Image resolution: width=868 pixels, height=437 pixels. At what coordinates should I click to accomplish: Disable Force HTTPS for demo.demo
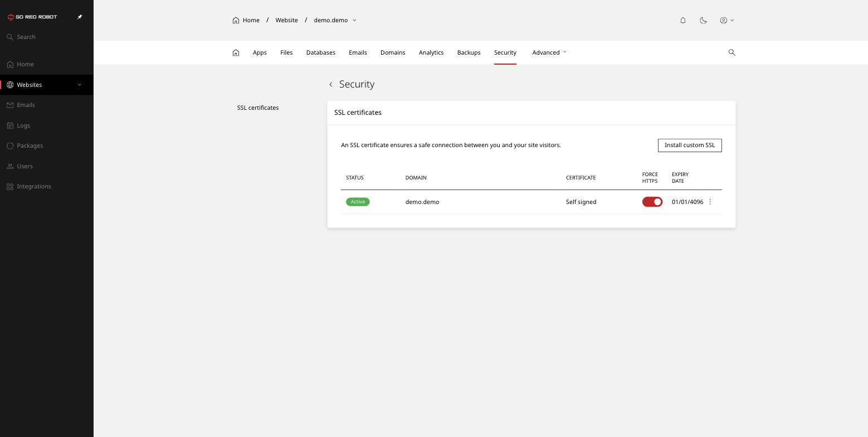[x=652, y=202]
